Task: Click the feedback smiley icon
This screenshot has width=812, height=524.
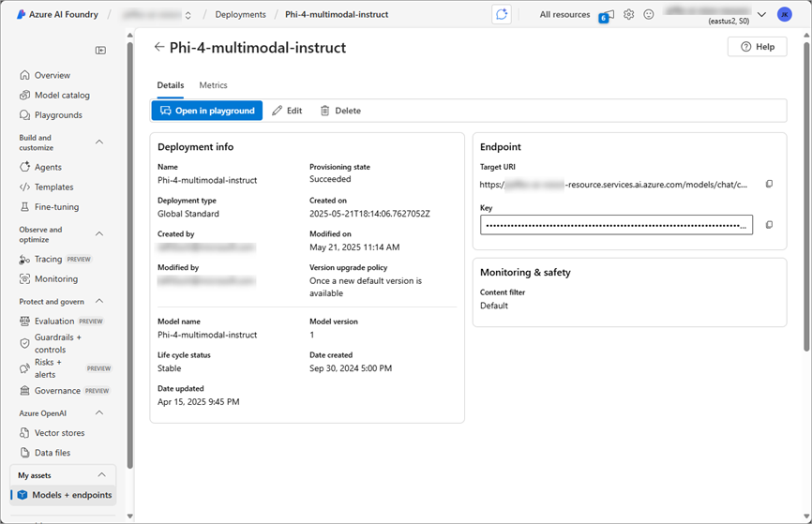Action: pos(648,14)
